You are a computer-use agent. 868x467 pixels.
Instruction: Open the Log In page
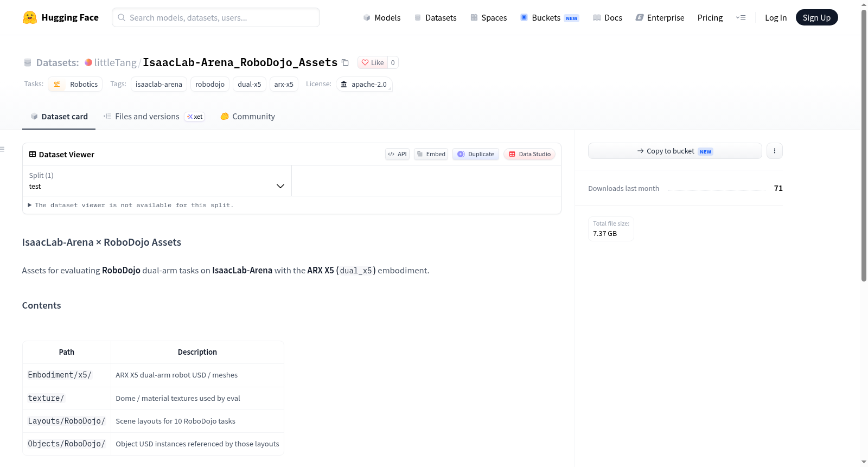point(776,17)
